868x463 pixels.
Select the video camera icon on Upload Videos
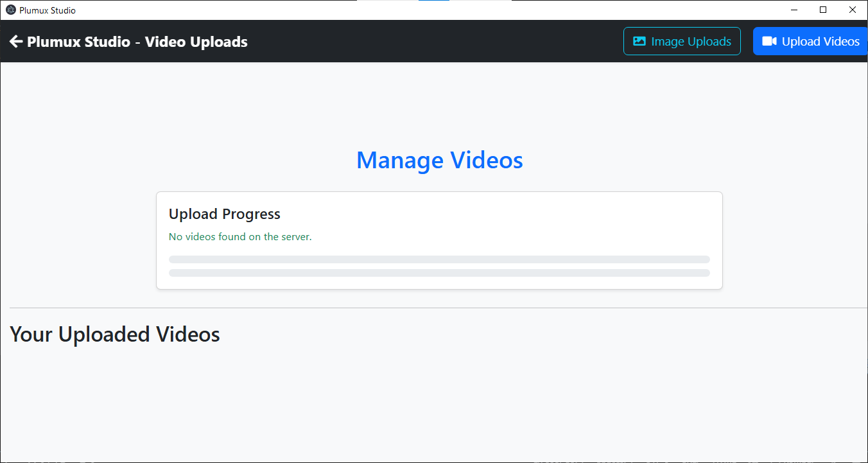click(x=768, y=40)
